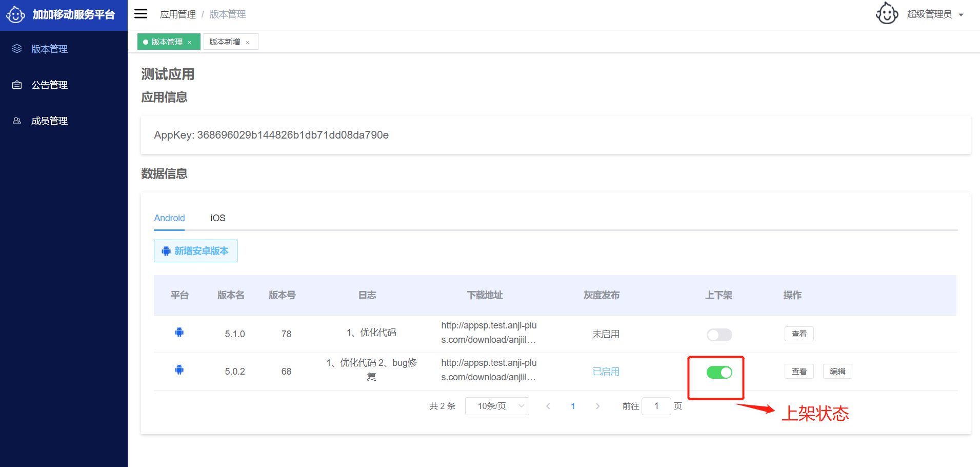980x467 pixels.
Task: Close the 版本新增 tab
Action: coord(248,43)
